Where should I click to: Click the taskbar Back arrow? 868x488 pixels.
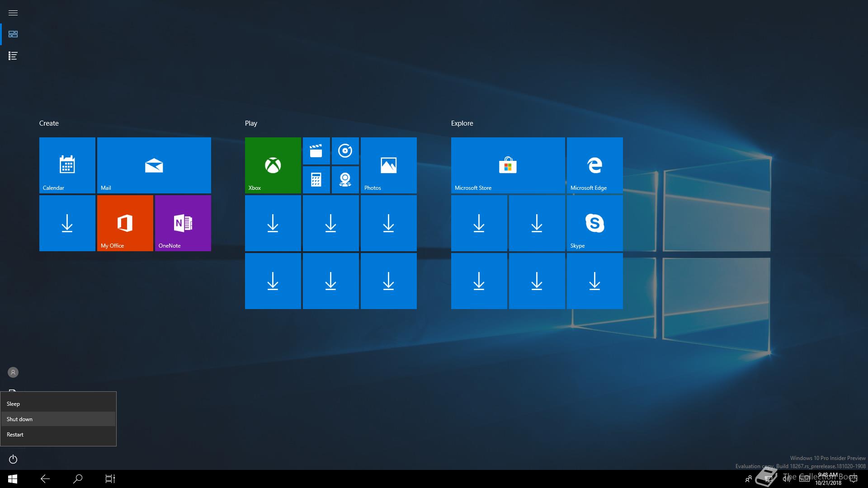(x=45, y=479)
